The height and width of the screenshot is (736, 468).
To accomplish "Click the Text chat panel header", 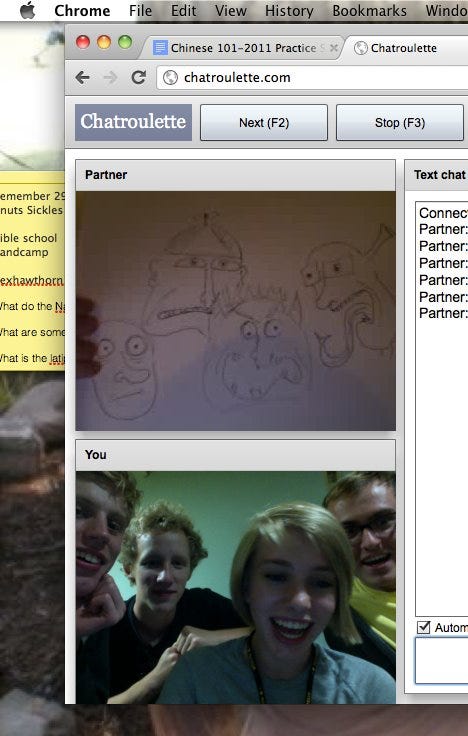I will 437,175.
